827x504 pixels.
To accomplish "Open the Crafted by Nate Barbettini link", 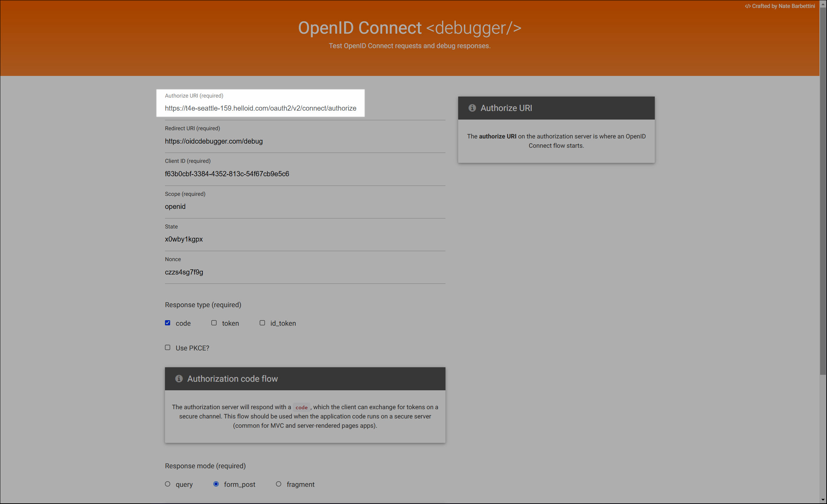I will [780, 6].
